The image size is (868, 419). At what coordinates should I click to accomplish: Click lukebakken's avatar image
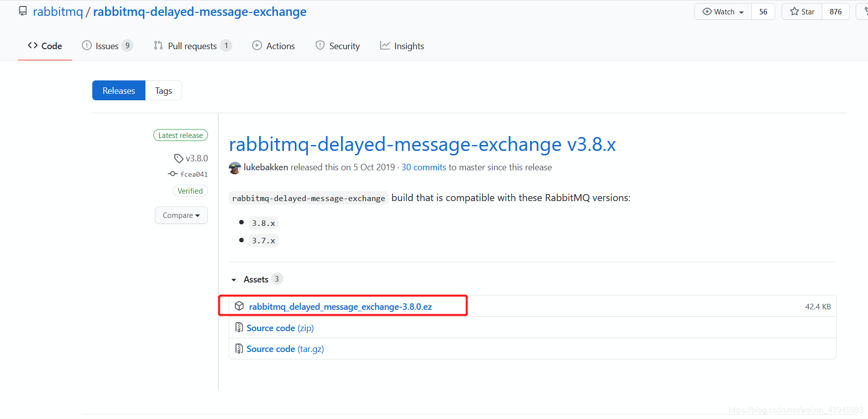235,168
